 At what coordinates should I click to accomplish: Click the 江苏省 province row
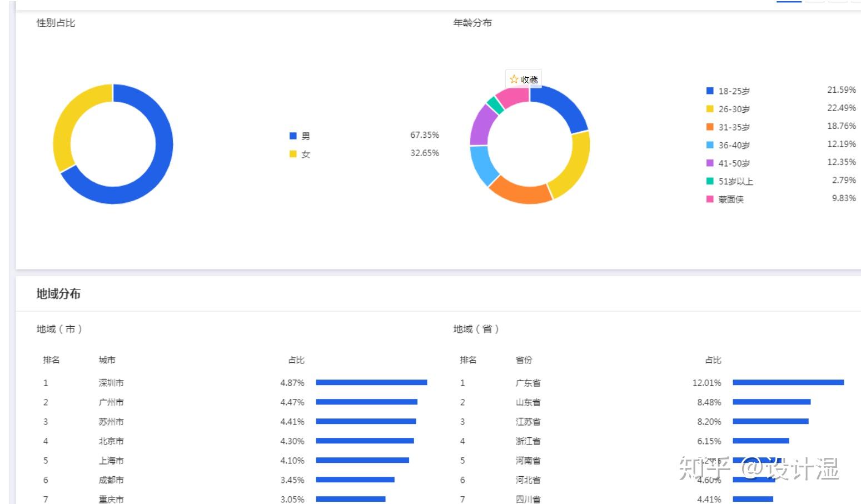[x=651, y=422]
